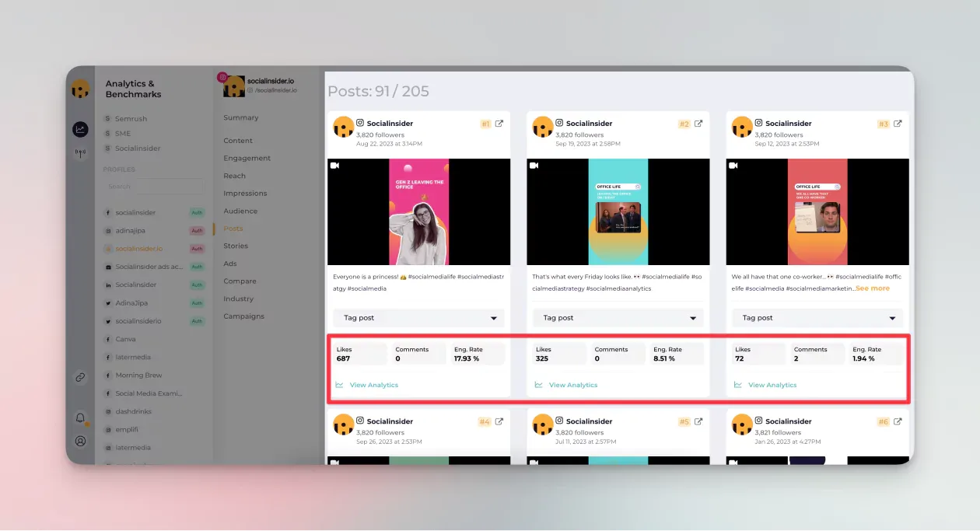Click the #2 rank badge
This screenshot has height=531, width=980.
point(684,124)
